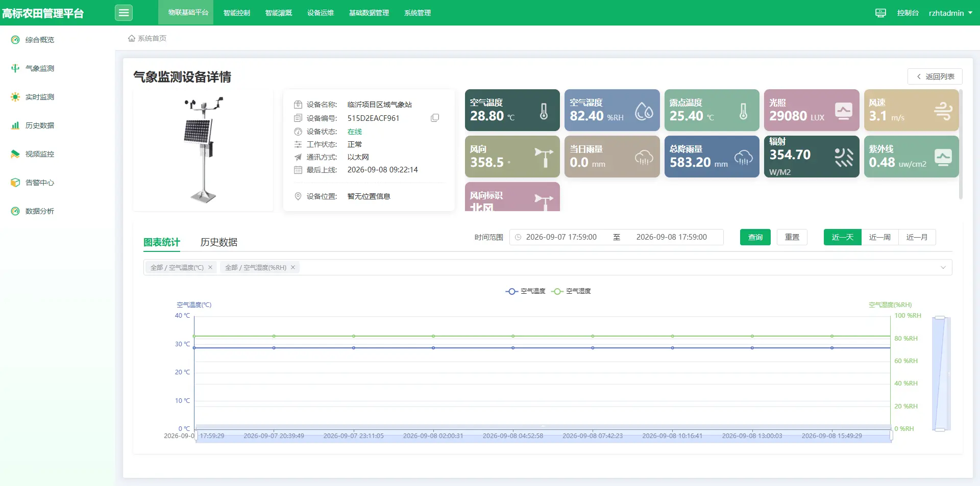This screenshot has width=980, height=486.
Task: Switch to the 历史数据 tab
Action: 219,242
